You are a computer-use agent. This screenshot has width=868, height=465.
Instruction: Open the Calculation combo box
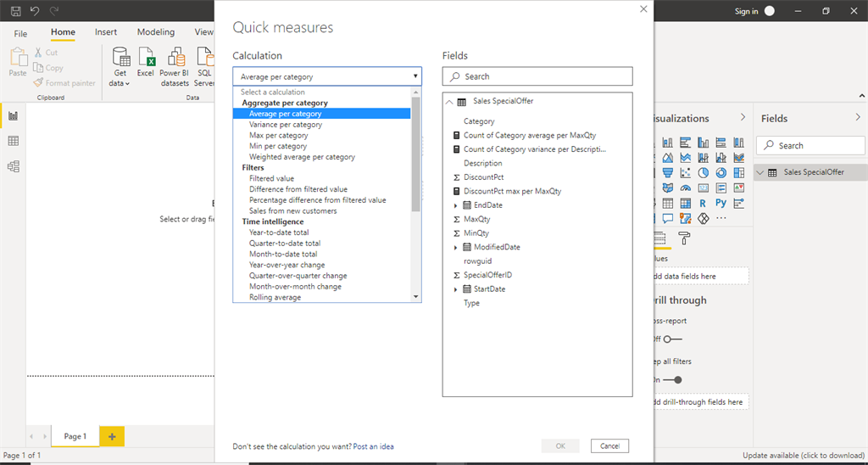327,76
